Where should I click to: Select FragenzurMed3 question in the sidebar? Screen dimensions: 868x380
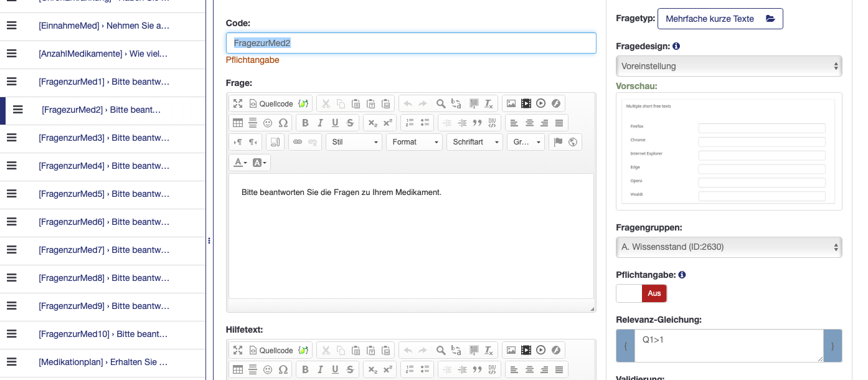pos(103,138)
